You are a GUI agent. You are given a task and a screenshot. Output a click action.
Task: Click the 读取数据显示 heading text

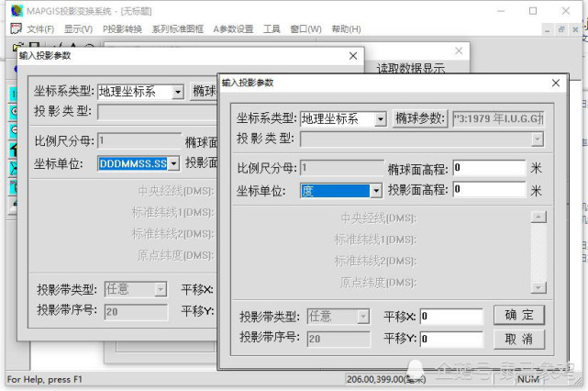(411, 69)
